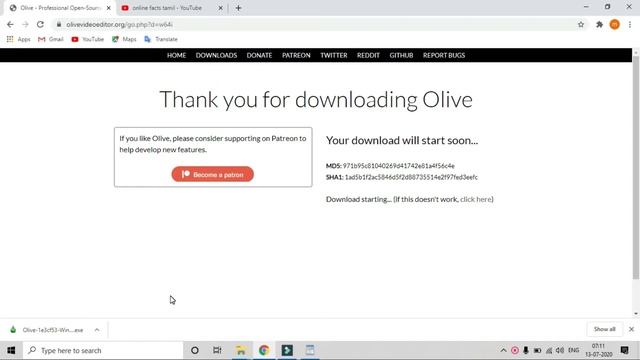Open the Windows notification center

coord(624,350)
